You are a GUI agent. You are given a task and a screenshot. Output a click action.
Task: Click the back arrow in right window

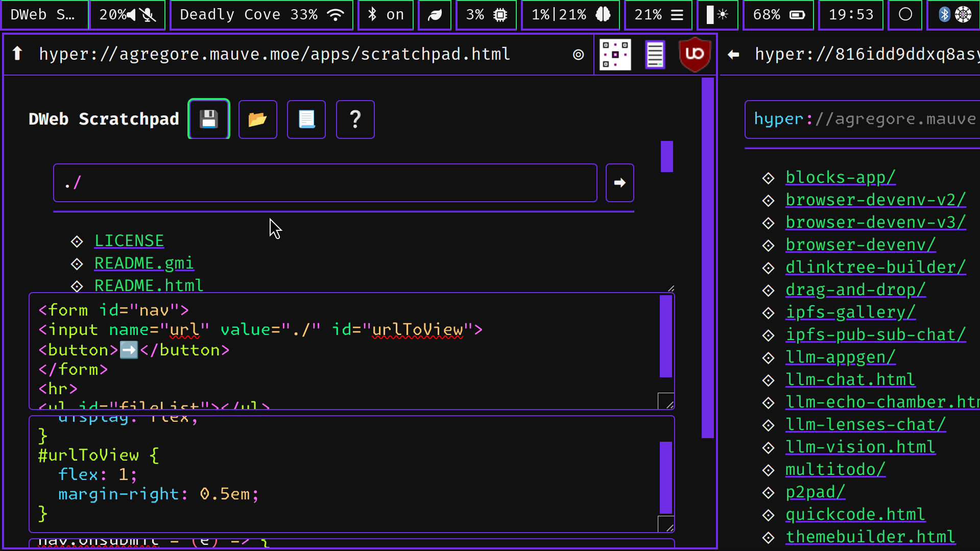(x=733, y=54)
